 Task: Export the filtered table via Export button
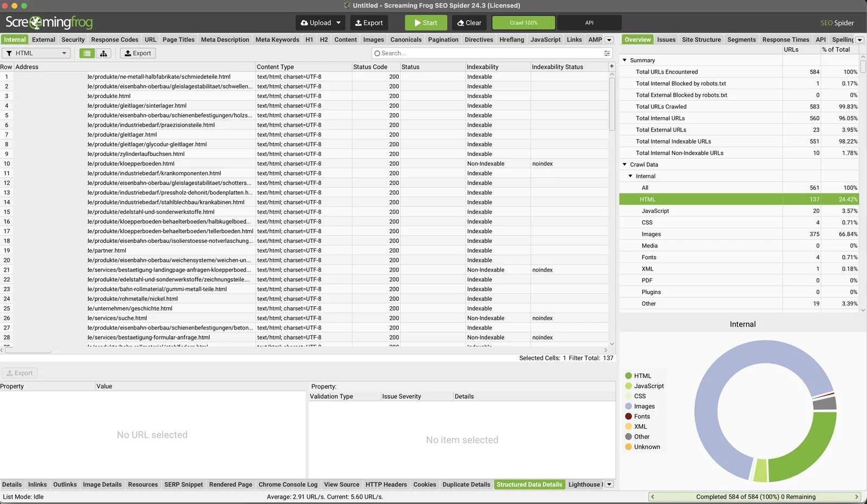pyautogui.click(x=138, y=53)
